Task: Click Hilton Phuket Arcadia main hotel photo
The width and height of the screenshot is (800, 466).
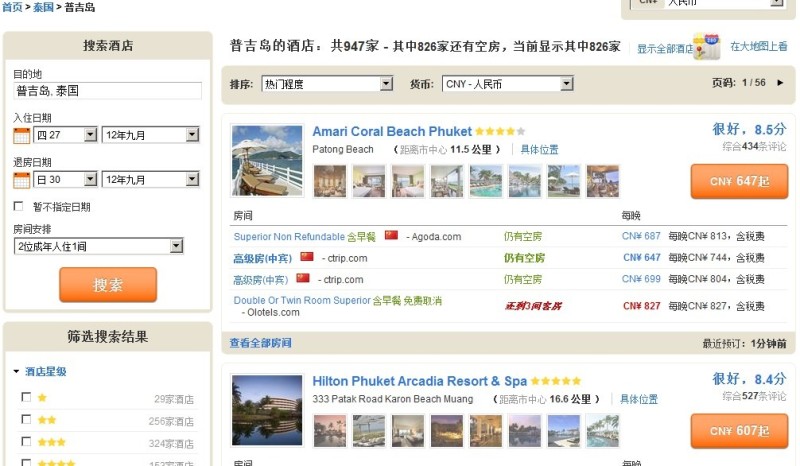Action: click(x=267, y=410)
